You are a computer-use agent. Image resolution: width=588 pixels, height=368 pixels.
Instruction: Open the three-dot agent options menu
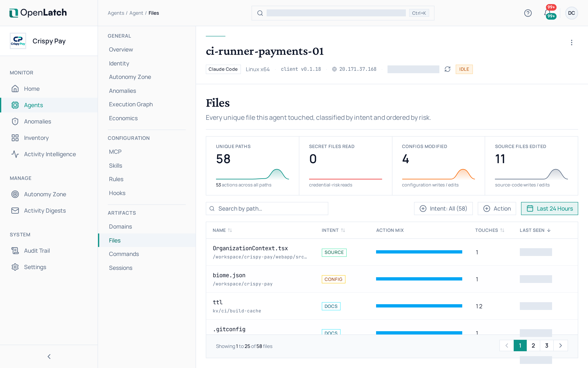pos(571,43)
